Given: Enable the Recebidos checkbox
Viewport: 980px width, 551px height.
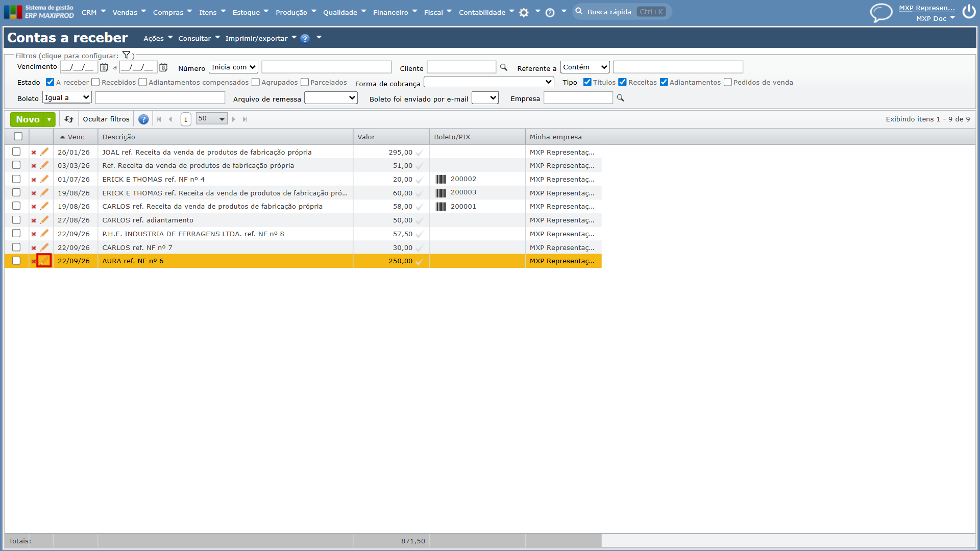Looking at the screenshot, I should coord(95,82).
